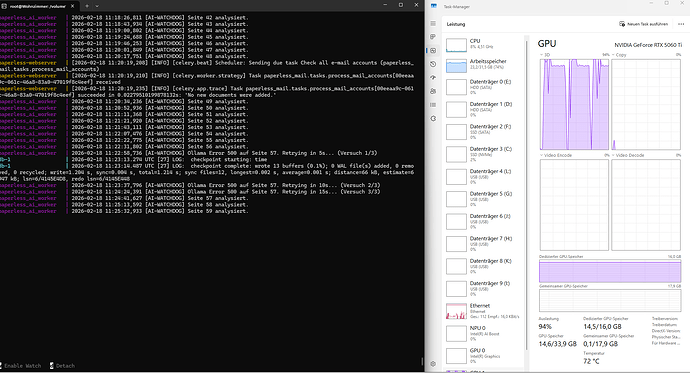This screenshot has height=373, width=690.
Task: Click the 3D GPU usage graph
Action: point(574,104)
